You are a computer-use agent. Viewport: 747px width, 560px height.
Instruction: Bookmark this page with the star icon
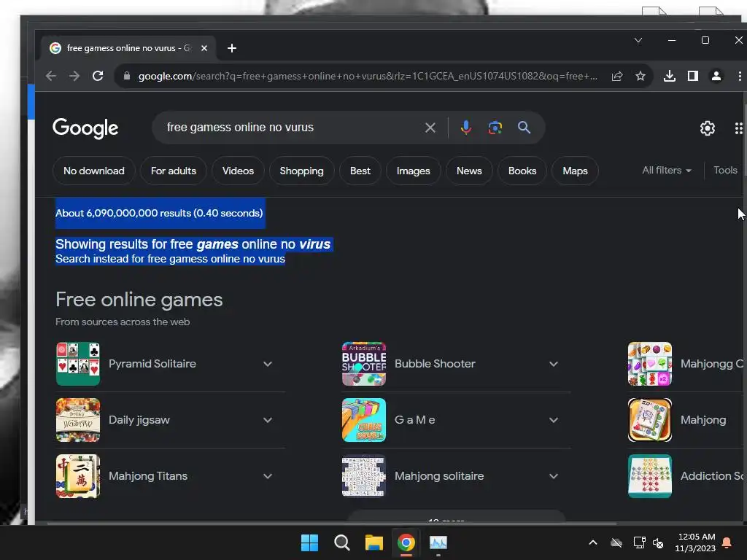(x=640, y=76)
